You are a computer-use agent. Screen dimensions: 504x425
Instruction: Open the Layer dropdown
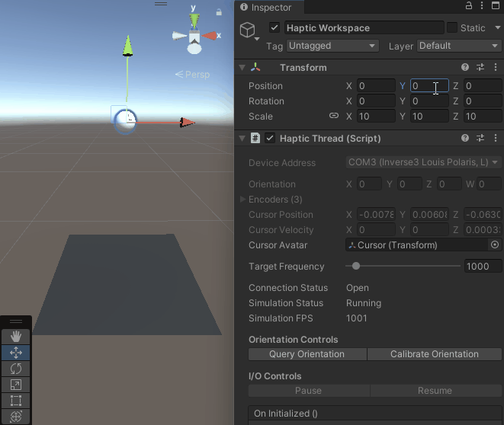[x=459, y=46]
